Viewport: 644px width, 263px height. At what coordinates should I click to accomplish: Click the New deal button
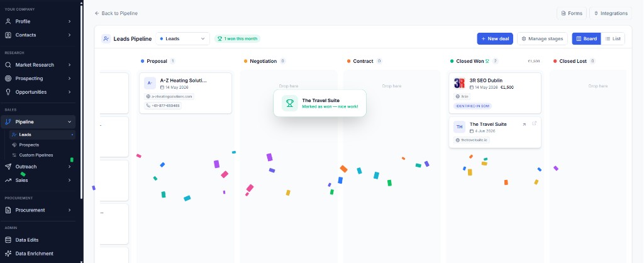tap(495, 38)
